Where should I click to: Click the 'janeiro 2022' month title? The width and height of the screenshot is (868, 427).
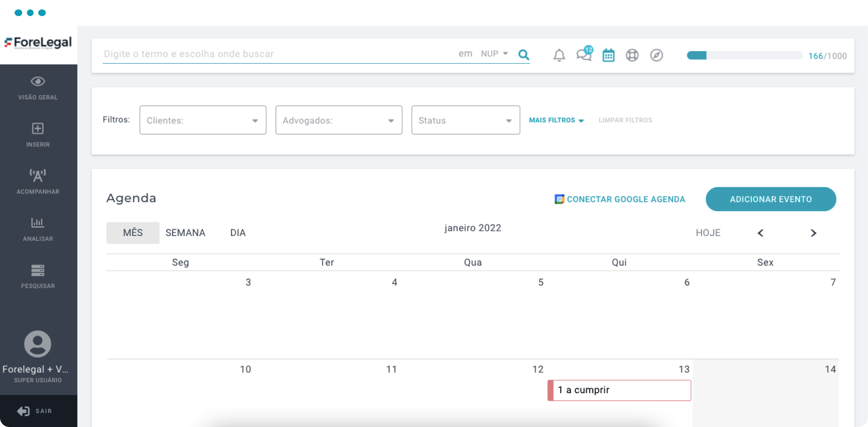[x=473, y=228]
